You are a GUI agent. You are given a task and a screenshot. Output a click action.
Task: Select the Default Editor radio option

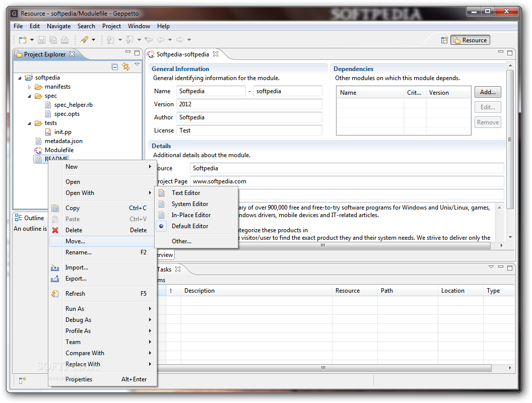click(161, 226)
